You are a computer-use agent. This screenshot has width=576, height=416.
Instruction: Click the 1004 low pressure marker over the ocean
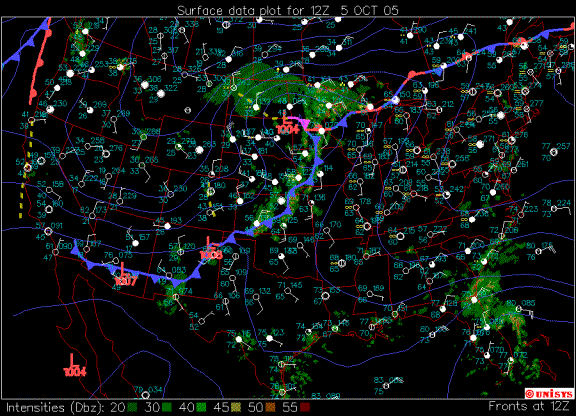coord(75,366)
